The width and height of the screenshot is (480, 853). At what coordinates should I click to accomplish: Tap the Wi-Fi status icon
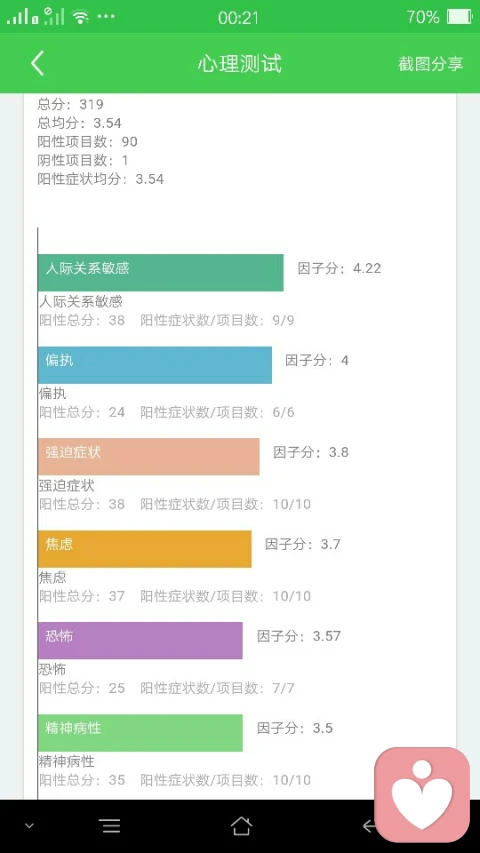click(x=81, y=17)
